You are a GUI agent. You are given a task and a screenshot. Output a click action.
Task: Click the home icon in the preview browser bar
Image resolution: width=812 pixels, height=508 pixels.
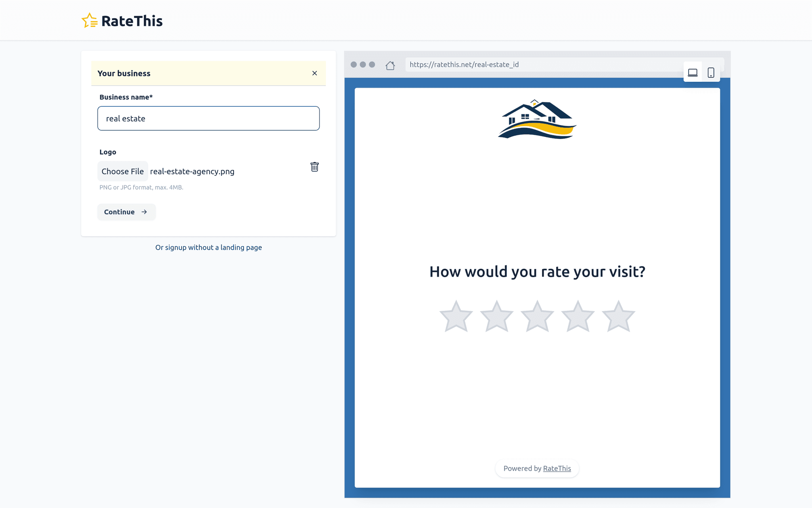pos(390,65)
